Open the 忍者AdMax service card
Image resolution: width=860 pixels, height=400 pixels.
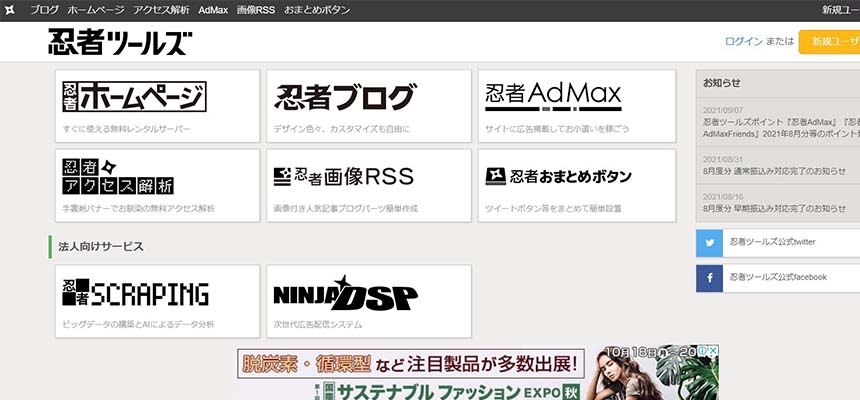[576, 106]
